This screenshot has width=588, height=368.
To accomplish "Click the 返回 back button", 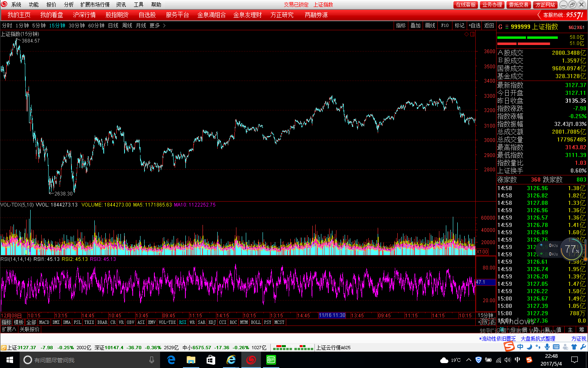I will pyautogui.click(x=489, y=25).
